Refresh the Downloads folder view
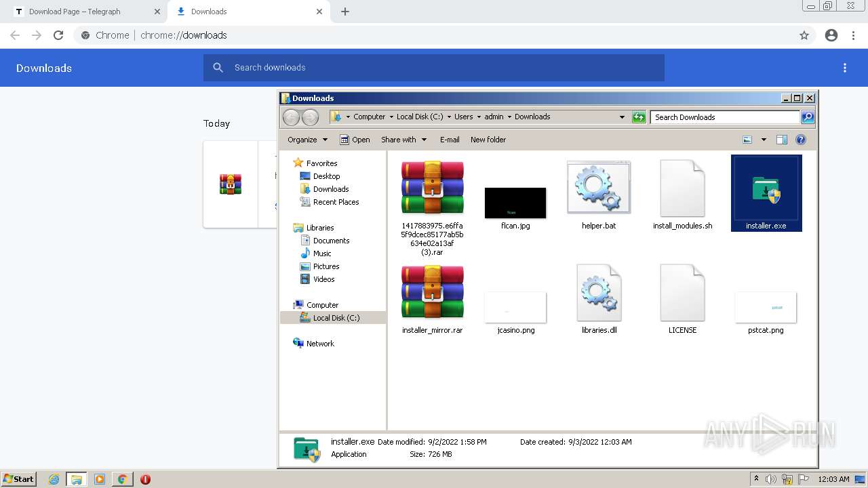This screenshot has width=868, height=488. click(x=639, y=117)
